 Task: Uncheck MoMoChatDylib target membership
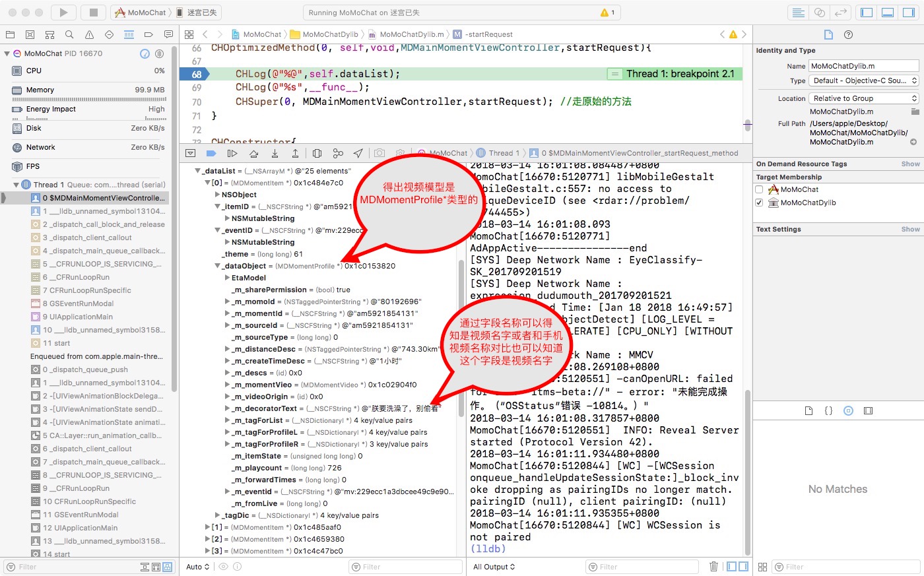point(759,203)
